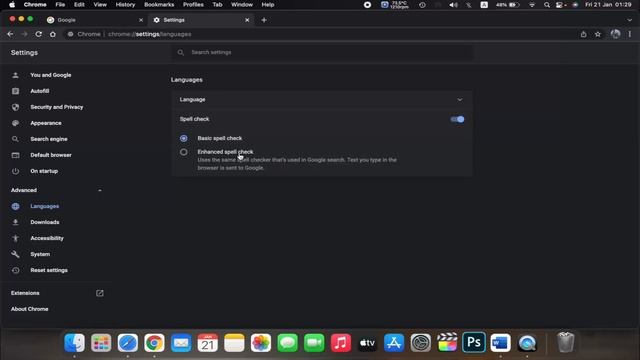Click the On startup power icon

point(16,171)
